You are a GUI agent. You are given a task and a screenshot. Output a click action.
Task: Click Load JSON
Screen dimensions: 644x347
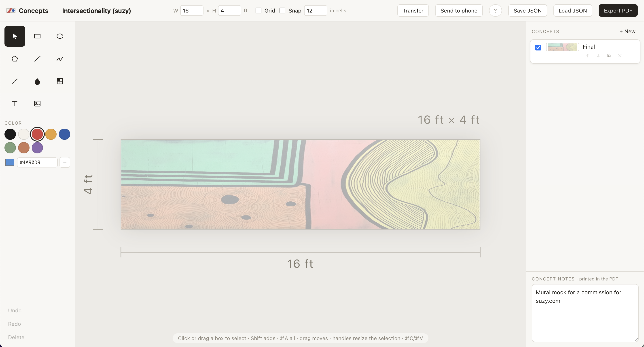(572, 11)
